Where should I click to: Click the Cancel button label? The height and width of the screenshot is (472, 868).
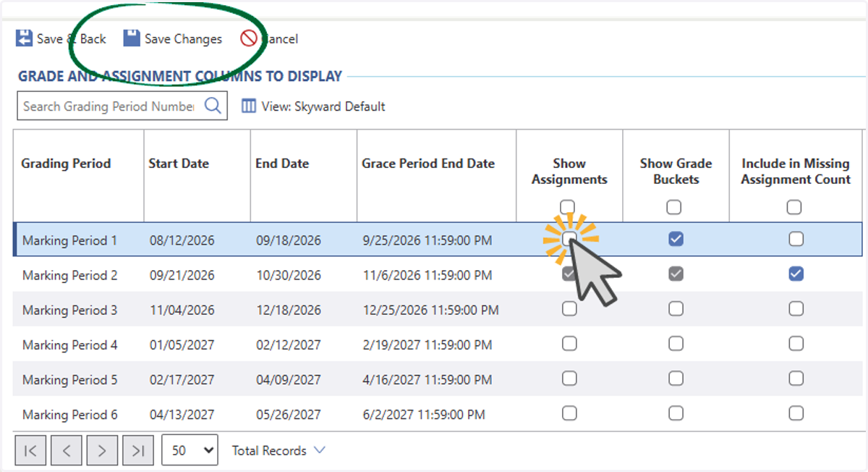point(280,39)
